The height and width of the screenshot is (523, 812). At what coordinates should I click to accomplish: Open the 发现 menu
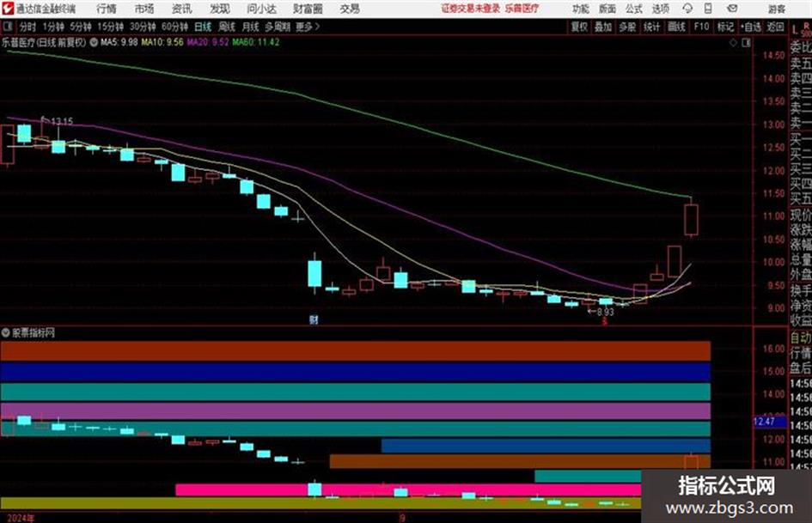219,9
